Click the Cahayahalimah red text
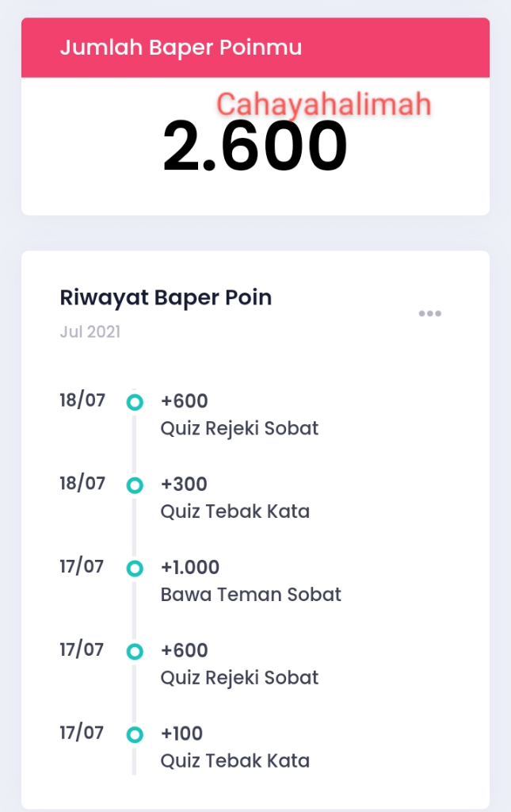The width and height of the screenshot is (511, 812). [324, 105]
